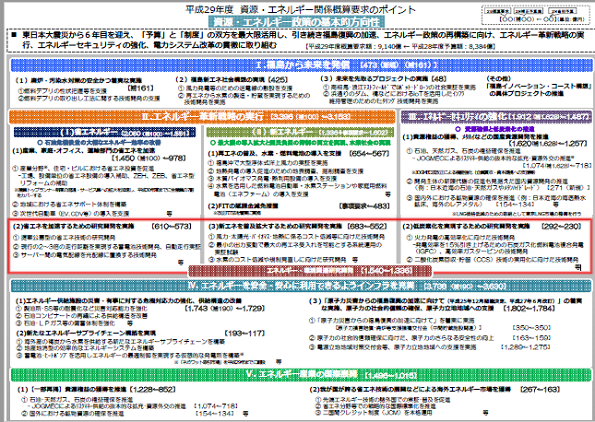Select the banner '資源・エネルギー政策の基本的方向性'
The image size is (595, 422).
(296, 22)
